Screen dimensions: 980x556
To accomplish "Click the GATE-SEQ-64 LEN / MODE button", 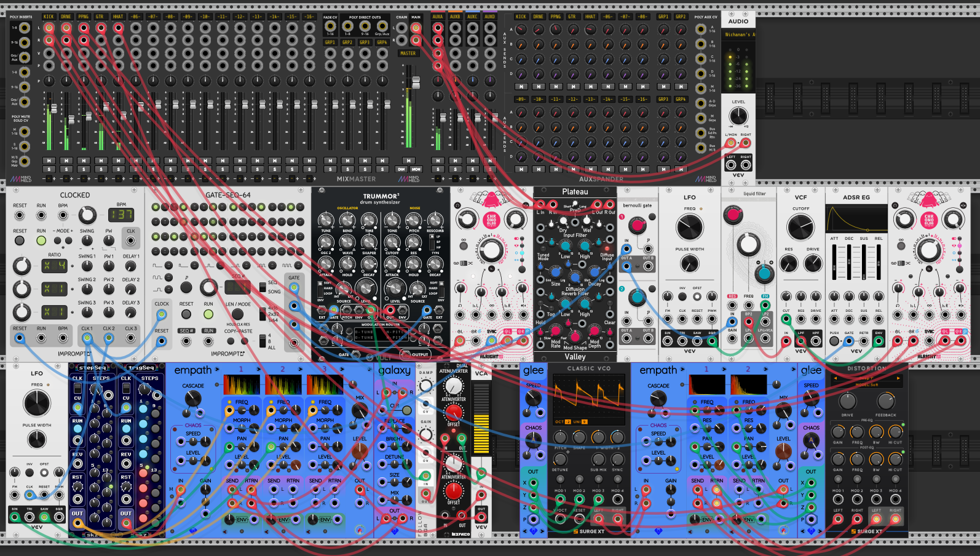I will tap(238, 314).
